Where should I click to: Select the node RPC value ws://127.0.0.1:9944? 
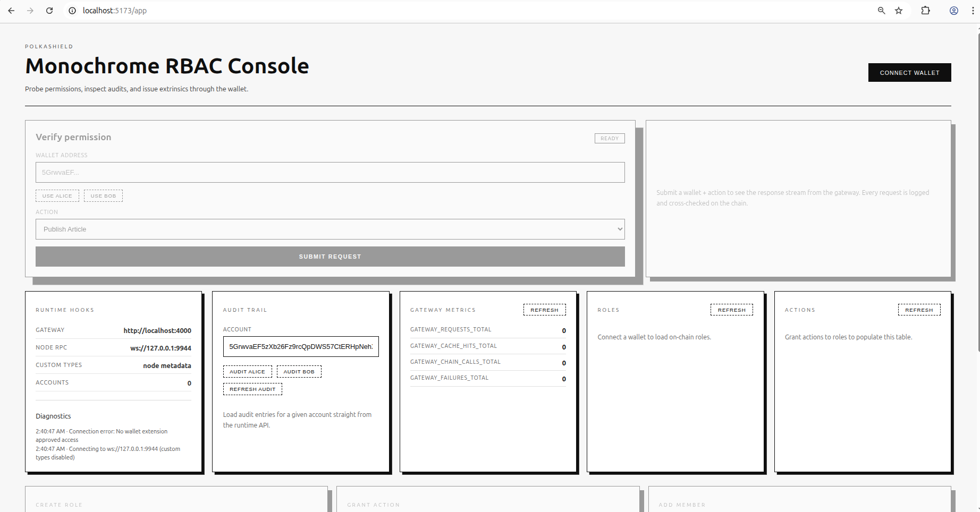coord(160,348)
